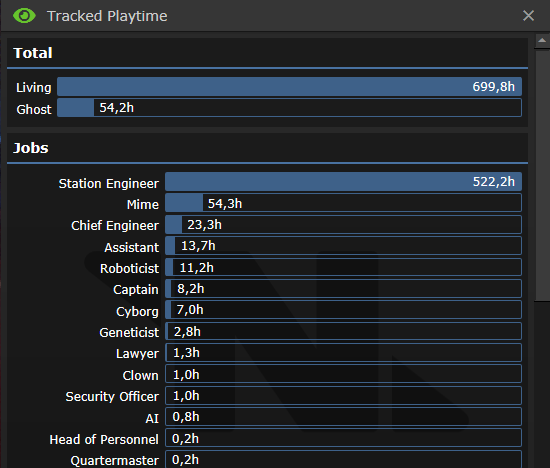
Task: Click the Mime job label
Action: [x=142, y=205]
